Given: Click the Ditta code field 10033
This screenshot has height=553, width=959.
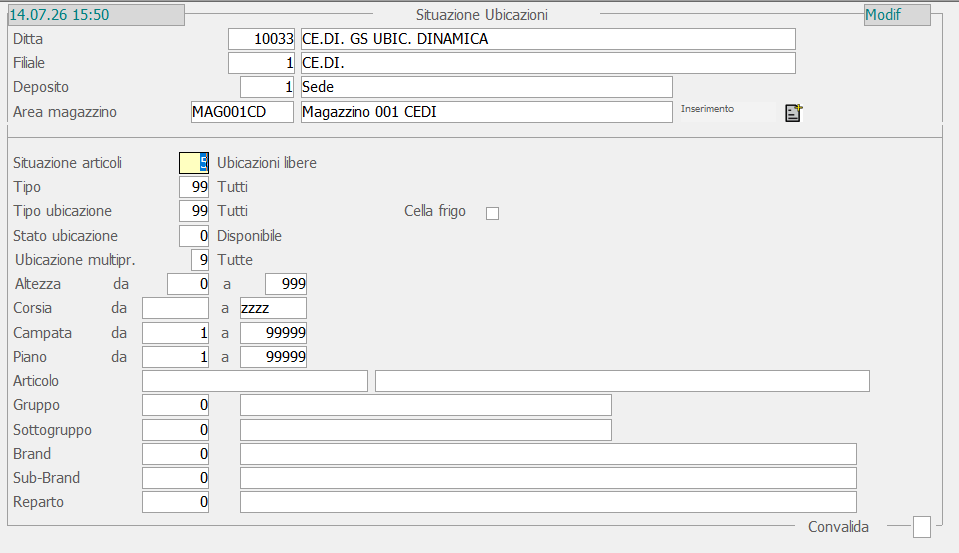Looking at the screenshot, I should point(261,39).
